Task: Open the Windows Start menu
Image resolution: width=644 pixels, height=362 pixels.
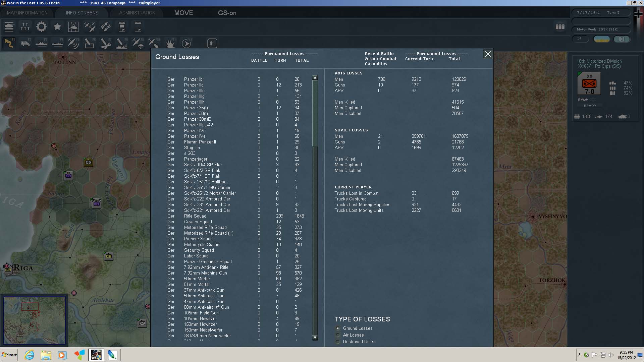Action: [x=9, y=355]
